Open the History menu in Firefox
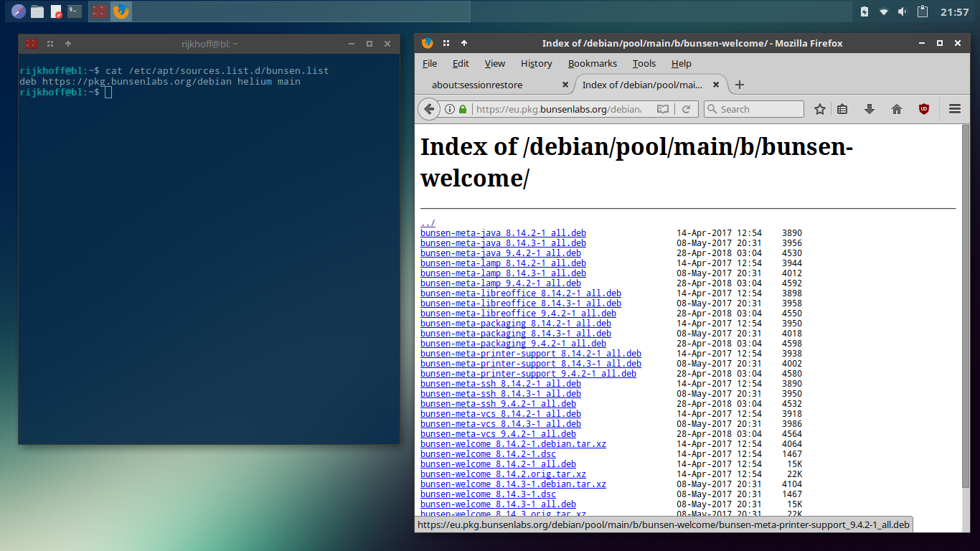Screen dimensions: 980x551 [x=536, y=63]
